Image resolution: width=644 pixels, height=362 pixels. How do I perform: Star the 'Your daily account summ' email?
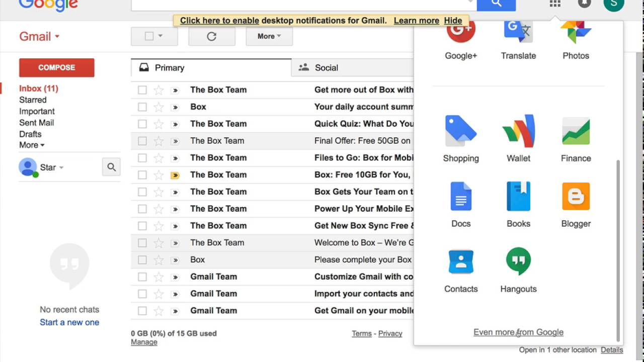158,107
